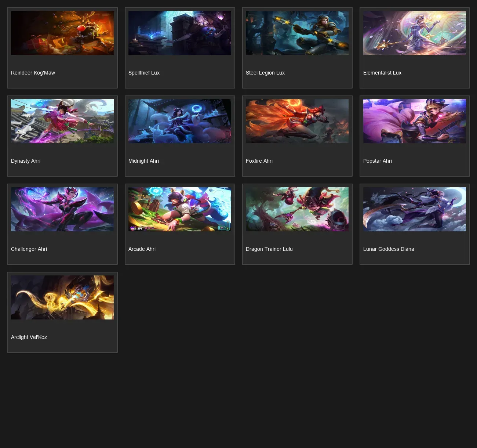477x448 pixels.
Task: Open the Reindeer Kog'Maw splash art thumbnail
Action: point(62,33)
